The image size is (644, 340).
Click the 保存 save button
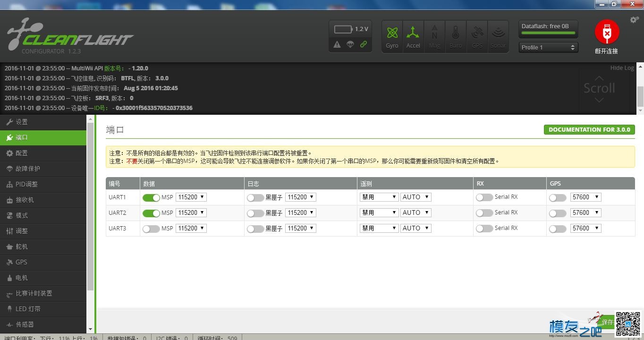pyautogui.click(x=607, y=322)
